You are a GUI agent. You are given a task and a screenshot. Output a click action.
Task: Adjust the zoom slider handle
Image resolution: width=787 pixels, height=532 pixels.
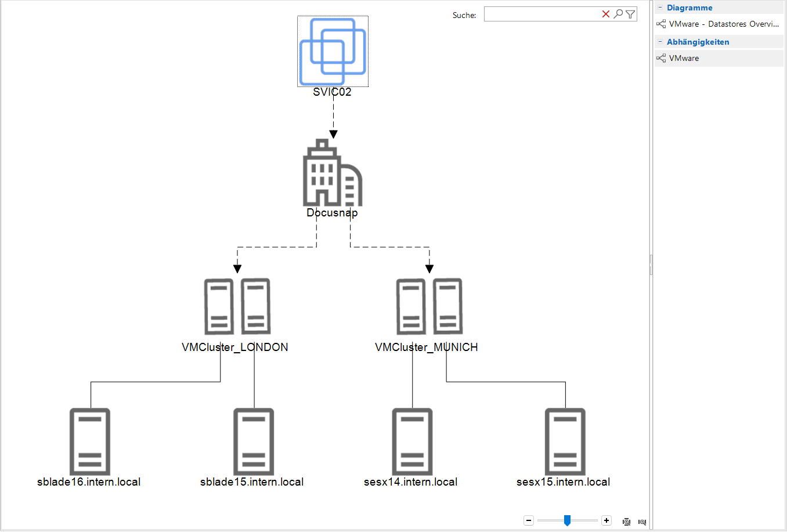(567, 520)
